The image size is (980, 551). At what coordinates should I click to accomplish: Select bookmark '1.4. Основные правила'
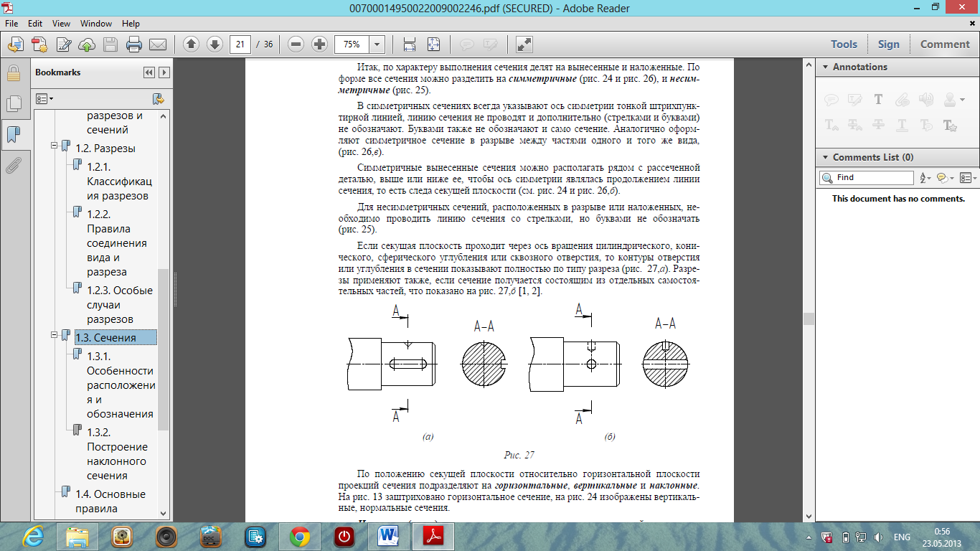pyautogui.click(x=110, y=501)
